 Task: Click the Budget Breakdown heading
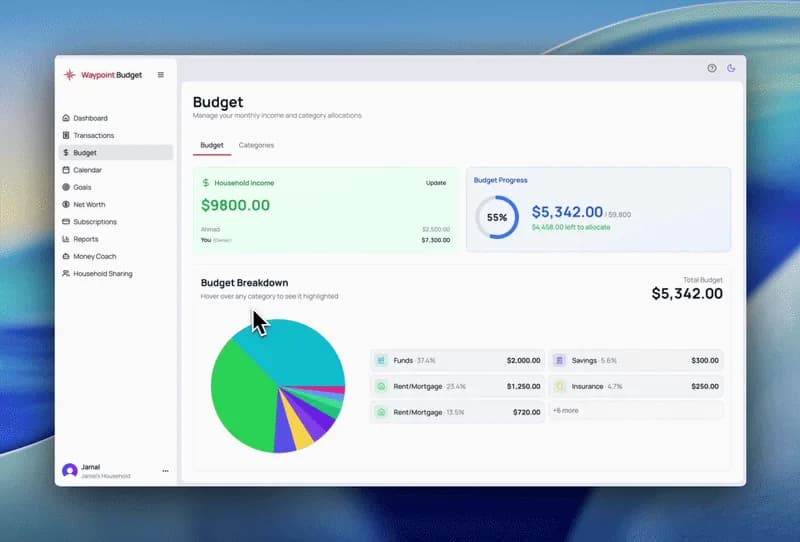coord(244,283)
